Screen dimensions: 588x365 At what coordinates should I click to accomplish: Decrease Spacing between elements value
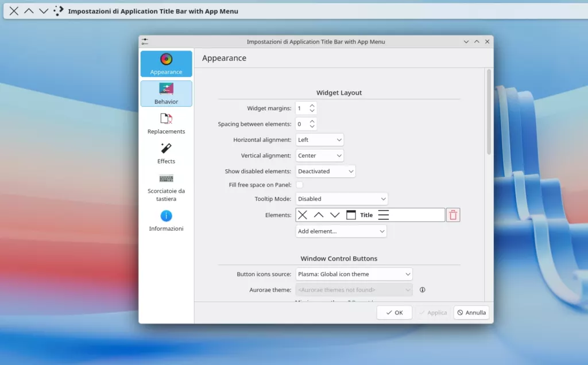pyautogui.click(x=312, y=127)
